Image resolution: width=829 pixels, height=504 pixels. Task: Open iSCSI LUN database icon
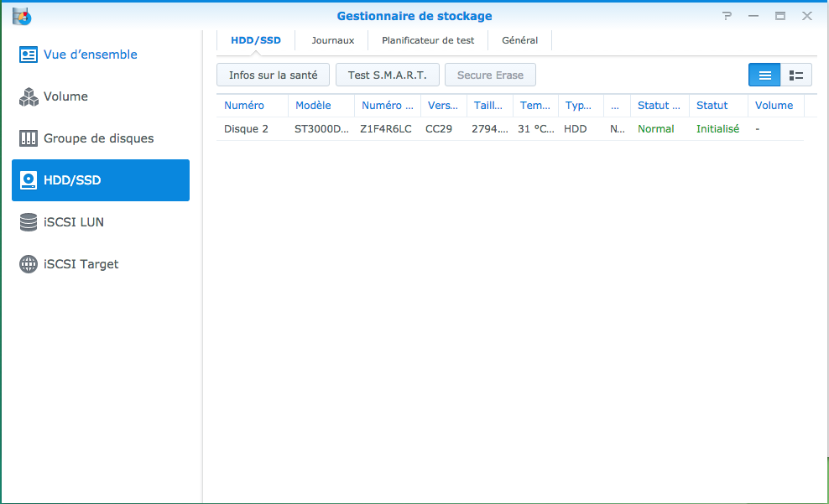point(29,222)
